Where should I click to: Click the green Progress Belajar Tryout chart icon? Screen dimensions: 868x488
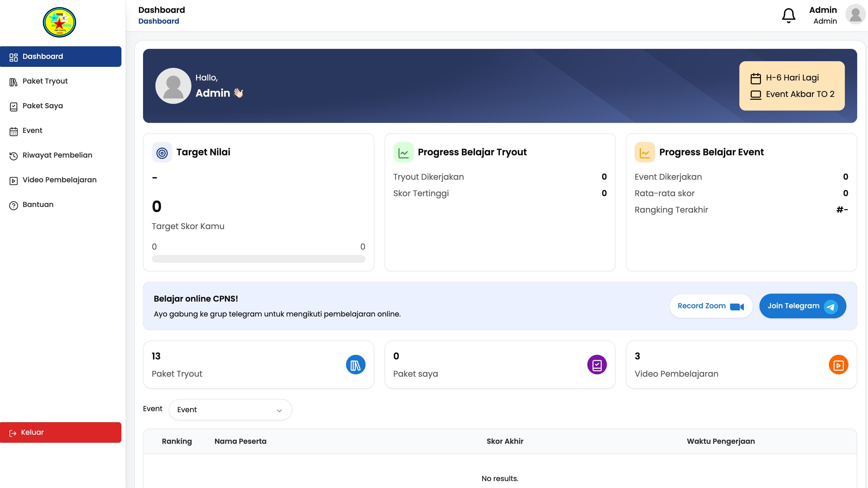[x=403, y=152]
